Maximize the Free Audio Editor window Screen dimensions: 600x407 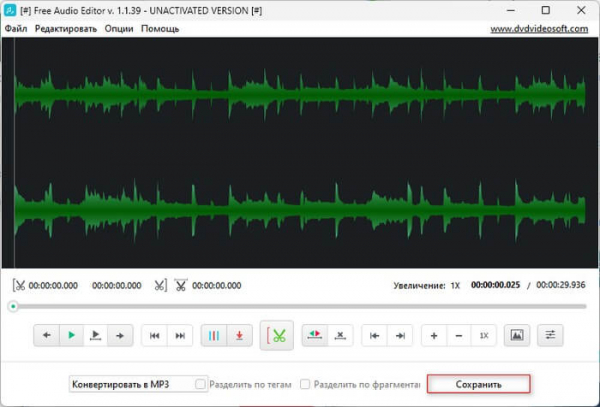pos(546,10)
